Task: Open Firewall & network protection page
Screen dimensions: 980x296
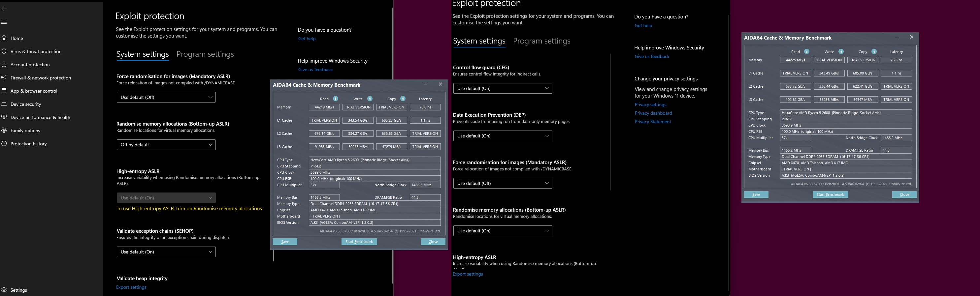Action: [x=41, y=77]
